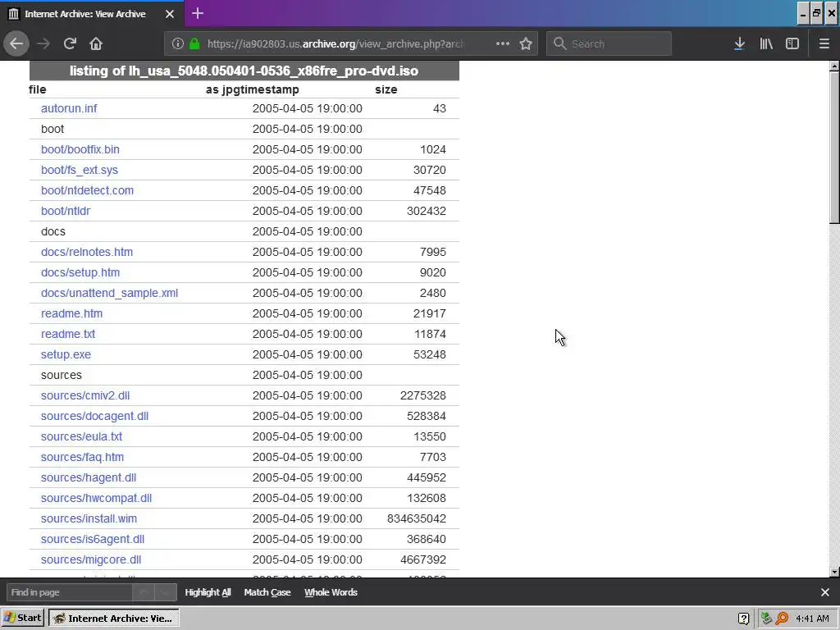Screen dimensions: 840x630
Task: Find previous match arrow in find bar
Action: pyautogui.click(x=143, y=592)
